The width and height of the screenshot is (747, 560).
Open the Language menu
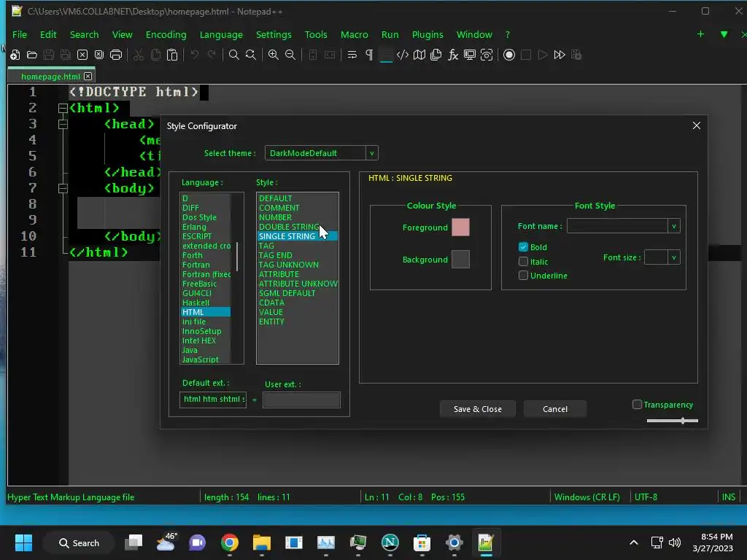coord(221,34)
